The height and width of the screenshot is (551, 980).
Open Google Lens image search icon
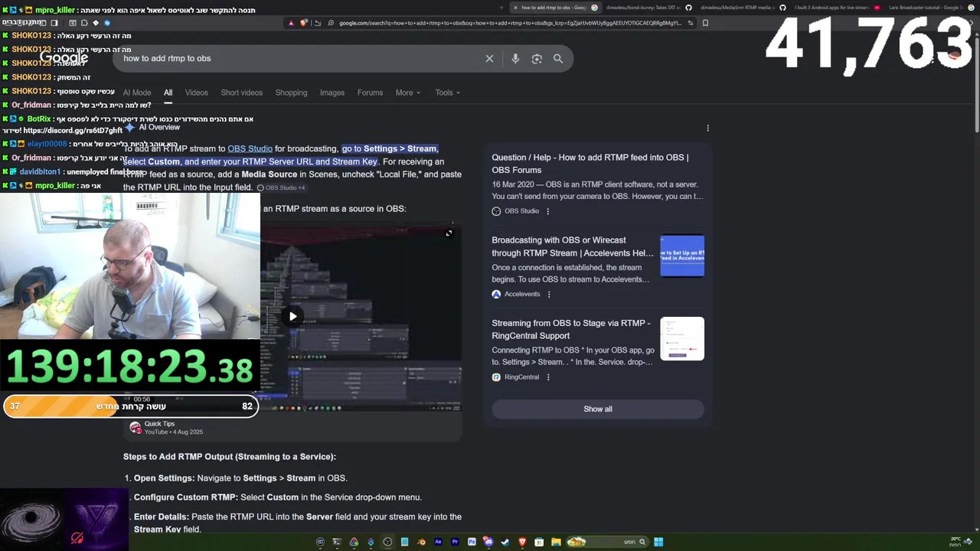537,58
